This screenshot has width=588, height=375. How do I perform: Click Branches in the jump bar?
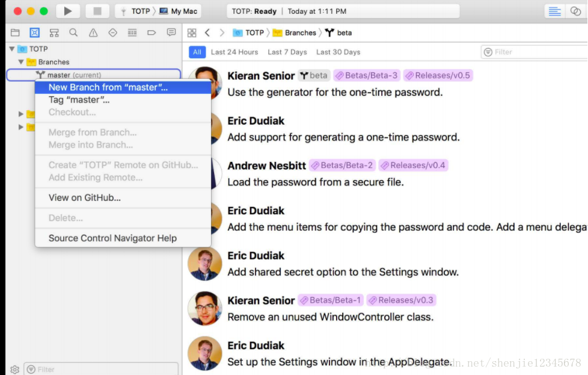[x=295, y=33]
